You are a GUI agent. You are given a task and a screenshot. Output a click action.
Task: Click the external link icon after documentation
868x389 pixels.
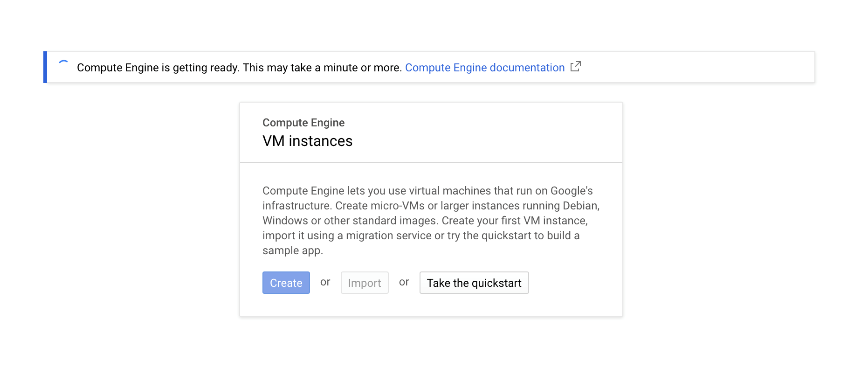coord(576,67)
